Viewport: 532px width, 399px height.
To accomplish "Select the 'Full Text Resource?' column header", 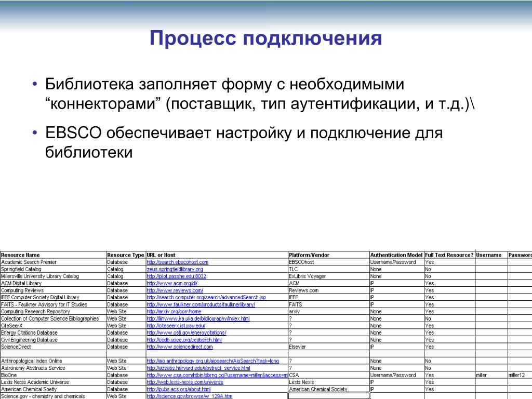I will click(x=449, y=255).
